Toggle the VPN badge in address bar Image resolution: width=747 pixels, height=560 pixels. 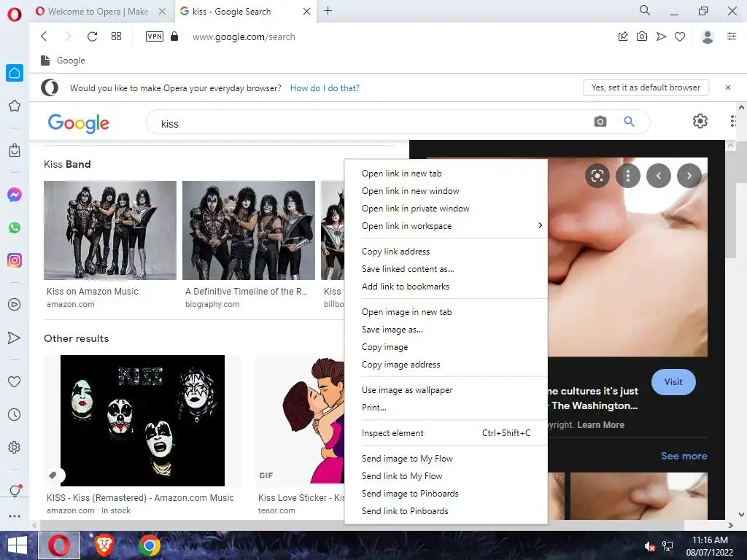click(x=155, y=36)
